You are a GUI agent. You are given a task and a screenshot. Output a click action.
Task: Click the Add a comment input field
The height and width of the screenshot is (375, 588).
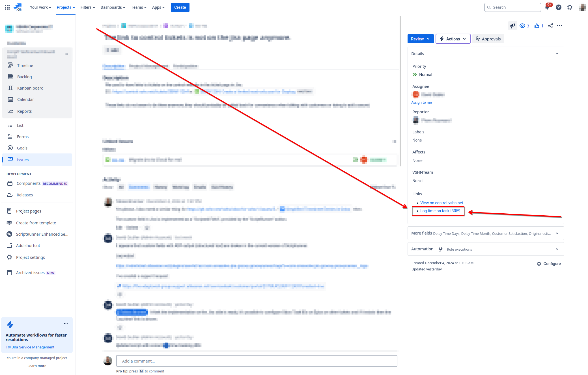pyautogui.click(x=255, y=360)
